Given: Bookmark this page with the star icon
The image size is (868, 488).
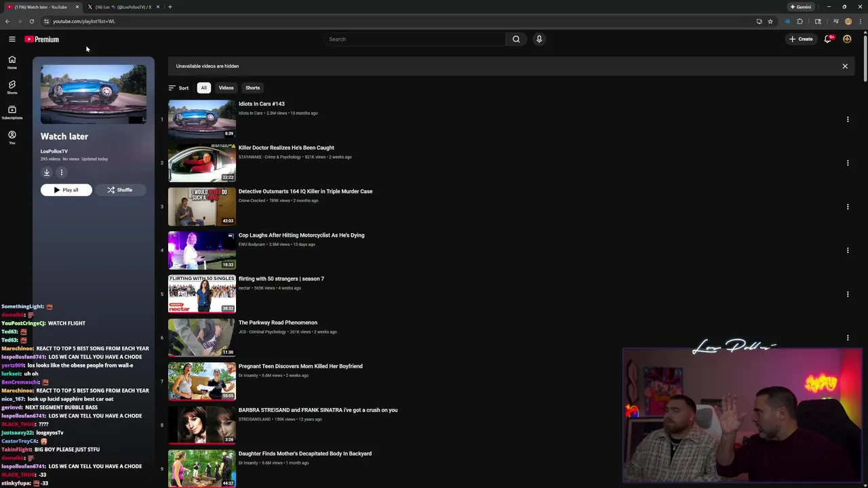Looking at the screenshot, I should (x=770, y=21).
